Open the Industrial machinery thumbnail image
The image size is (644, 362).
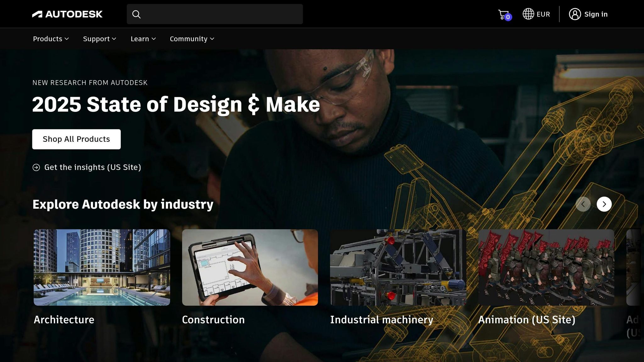(398, 267)
